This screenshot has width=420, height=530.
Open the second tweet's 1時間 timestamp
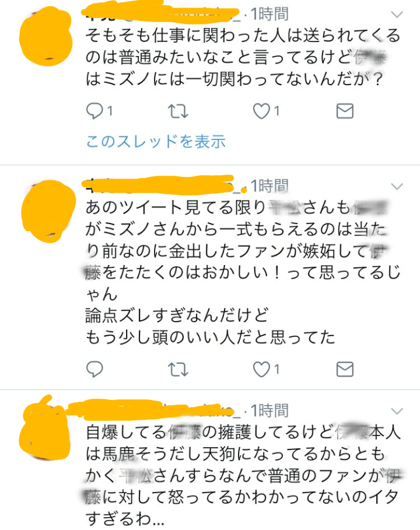(269, 186)
